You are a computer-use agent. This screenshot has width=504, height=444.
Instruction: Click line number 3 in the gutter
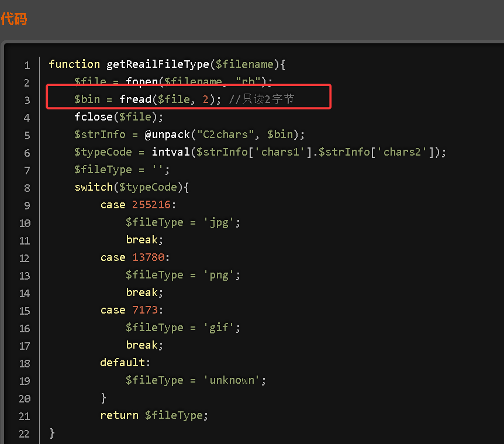click(x=27, y=100)
